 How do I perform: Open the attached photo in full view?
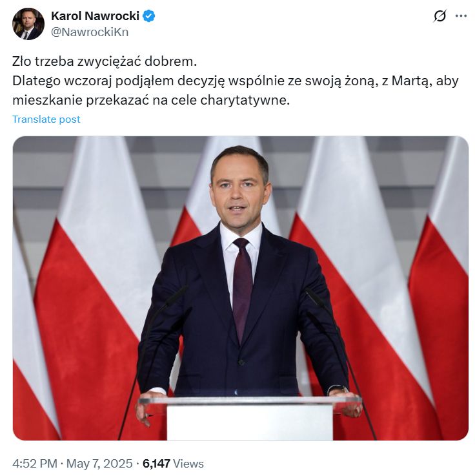pyautogui.click(x=241, y=288)
